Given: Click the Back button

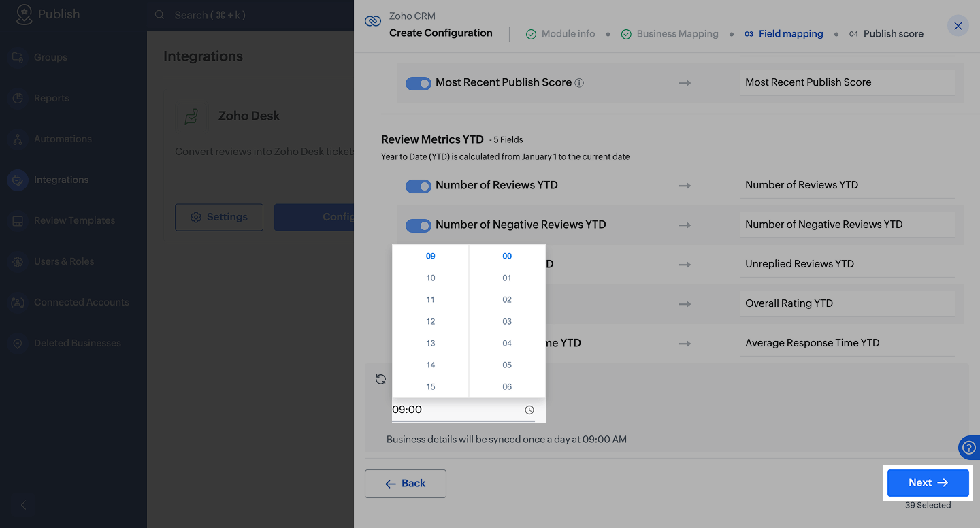Looking at the screenshot, I should pos(406,484).
